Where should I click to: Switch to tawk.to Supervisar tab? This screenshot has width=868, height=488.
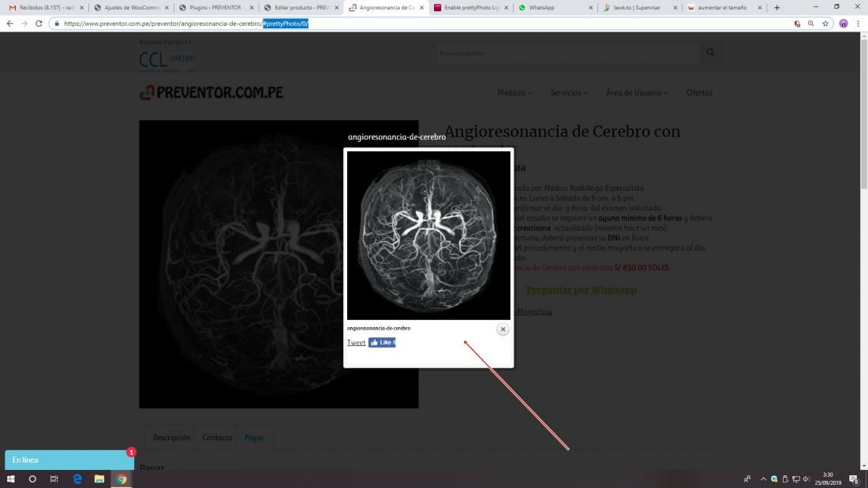(640, 8)
